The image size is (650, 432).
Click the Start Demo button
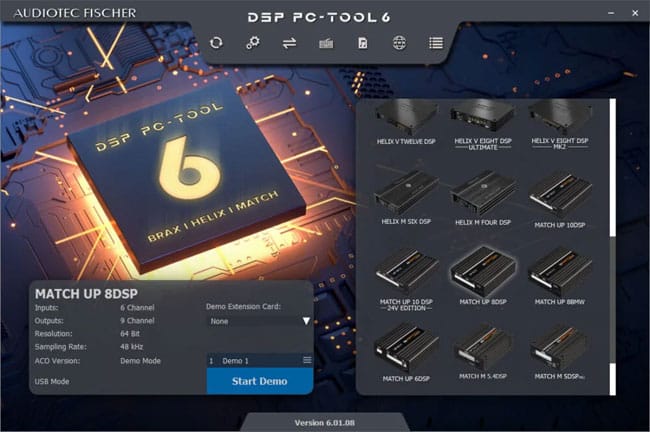pyautogui.click(x=259, y=381)
